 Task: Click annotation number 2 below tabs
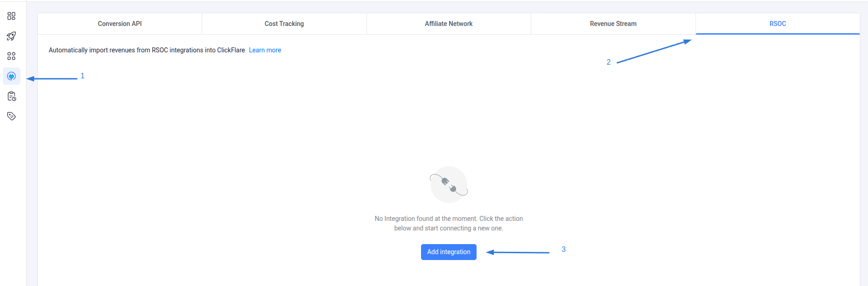(609, 62)
